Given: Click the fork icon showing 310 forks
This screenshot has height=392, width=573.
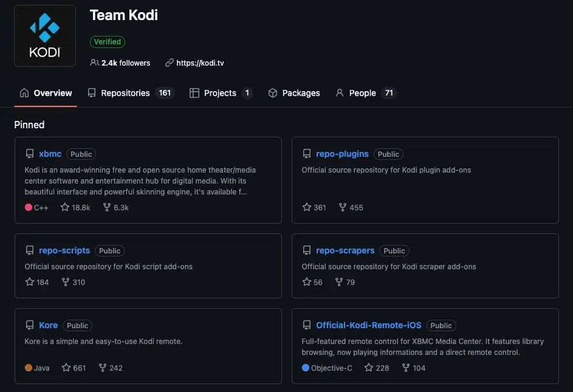Looking at the screenshot, I should [66, 282].
